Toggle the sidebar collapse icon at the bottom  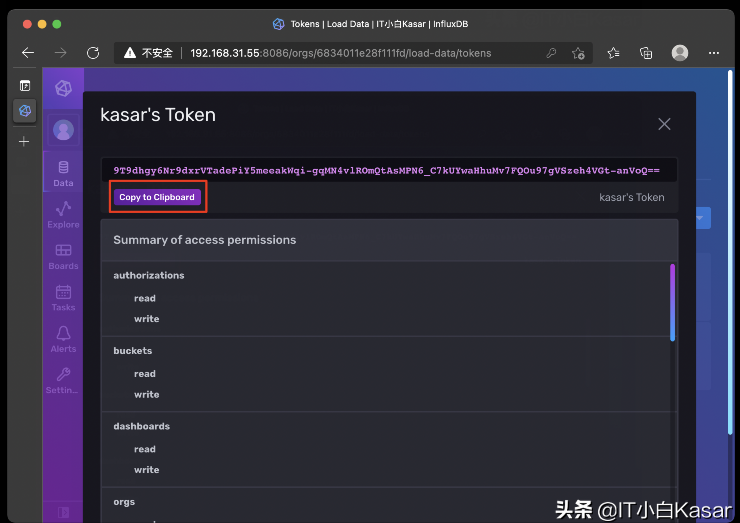(63, 512)
